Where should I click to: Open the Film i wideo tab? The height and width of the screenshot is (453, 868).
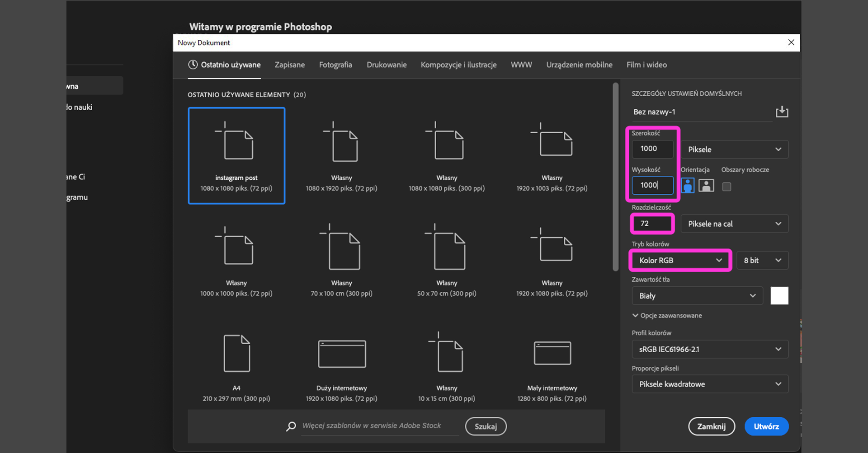(646, 65)
